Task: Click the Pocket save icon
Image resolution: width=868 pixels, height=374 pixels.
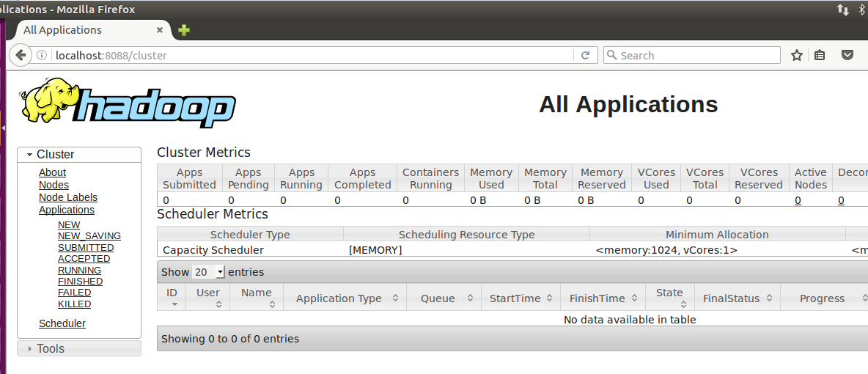Action: [x=847, y=55]
